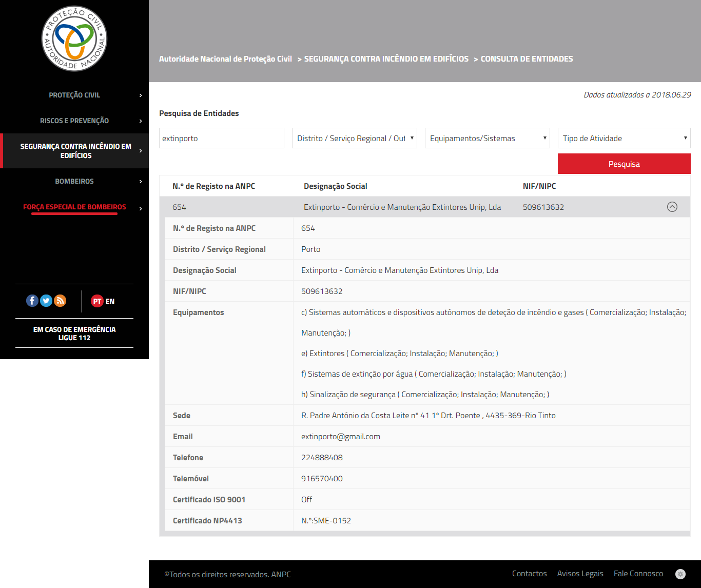Open Força Especial de Bombeiros menu
The width and height of the screenshot is (701, 588).
tap(74, 207)
